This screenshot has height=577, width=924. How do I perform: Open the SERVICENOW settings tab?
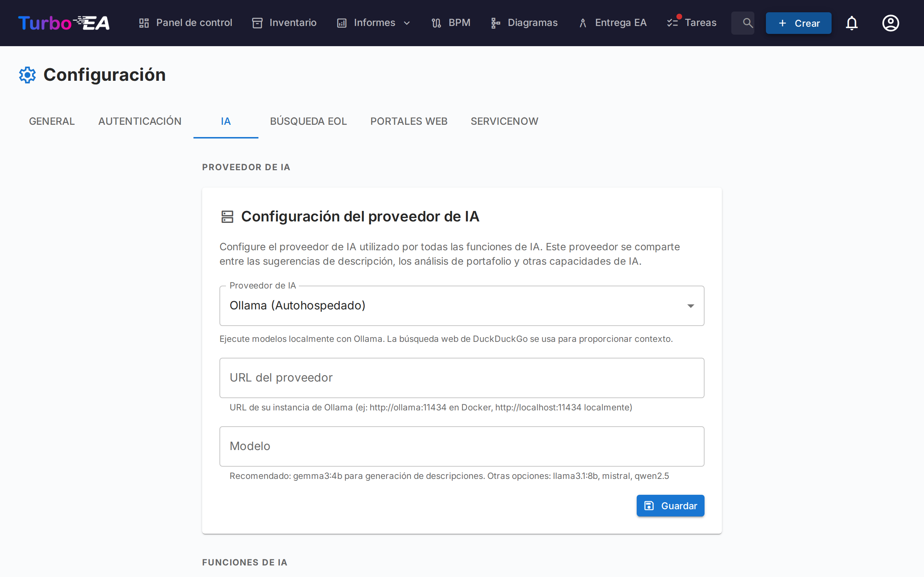pos(504,122)
